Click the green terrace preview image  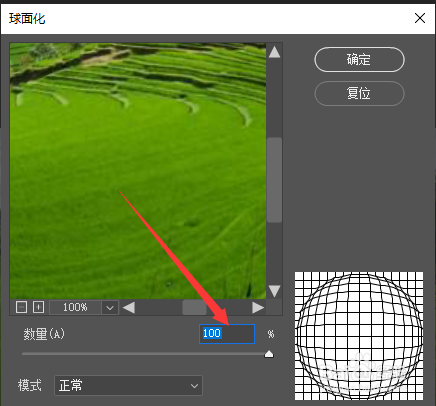138,171
